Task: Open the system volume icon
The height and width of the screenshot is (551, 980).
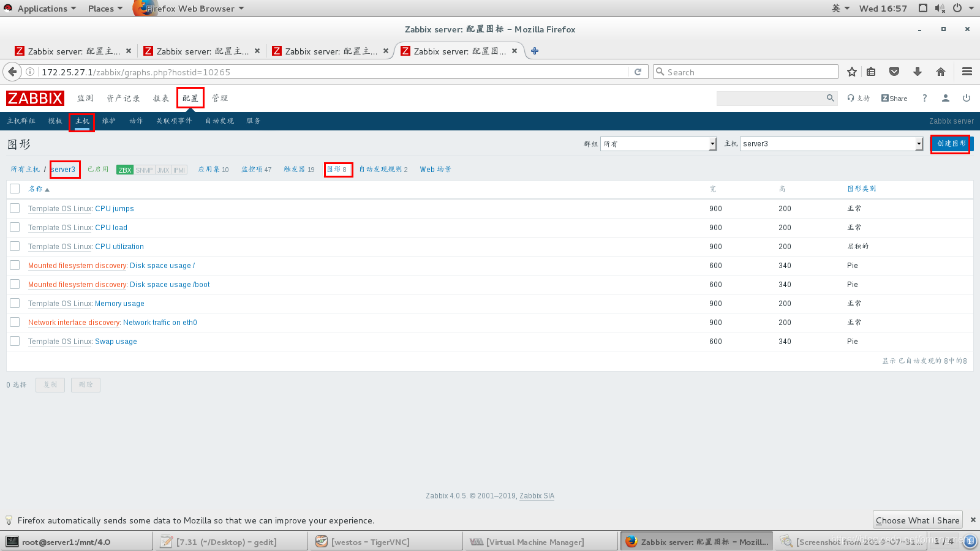Action: (x=940, y=8)
